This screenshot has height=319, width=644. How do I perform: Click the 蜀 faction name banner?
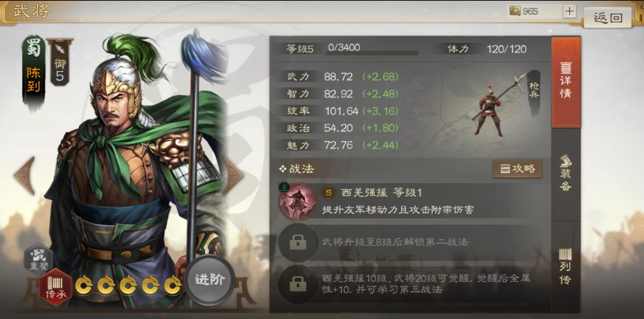click(34, 72)
